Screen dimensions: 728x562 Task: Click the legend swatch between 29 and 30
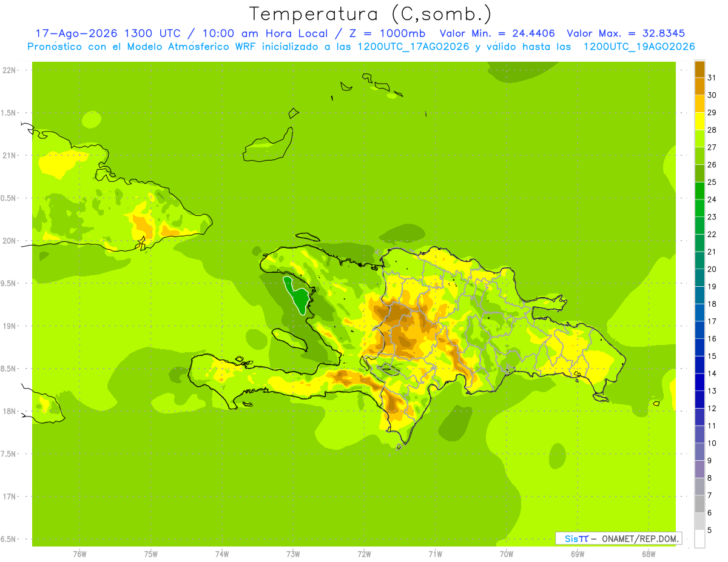point(699,104)
